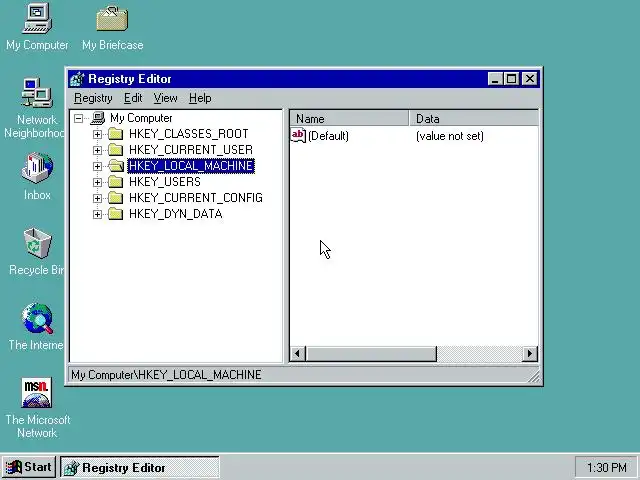The height and width of the screenshot is (480, 640).
Task: Select the HKEY_CURRENT_USER tree label
Action: point(191,150)
